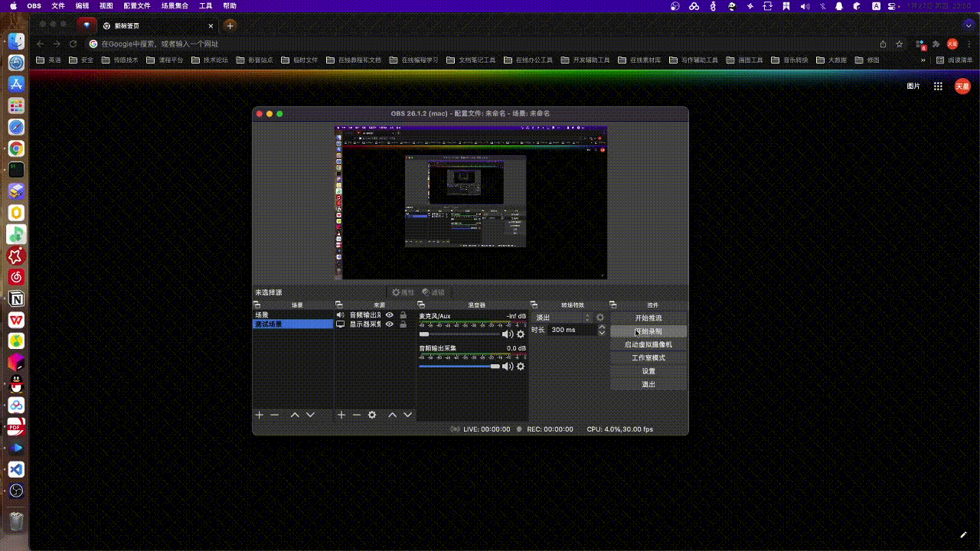Image resolution: width=980 pixels, height=551 pixels.
Task: Pop out the 场景 dock panel
Action: [256, 305]
